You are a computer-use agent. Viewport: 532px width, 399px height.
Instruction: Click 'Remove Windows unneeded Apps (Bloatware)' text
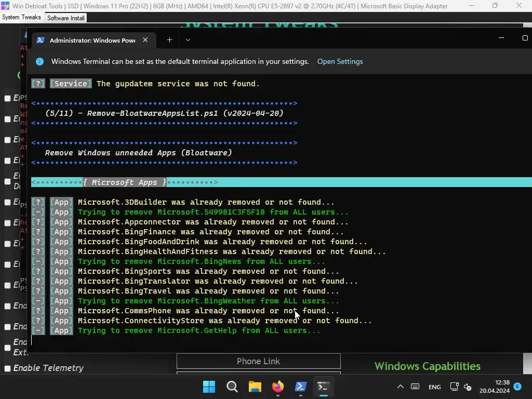pyautogui.click(x=138, y=153)
